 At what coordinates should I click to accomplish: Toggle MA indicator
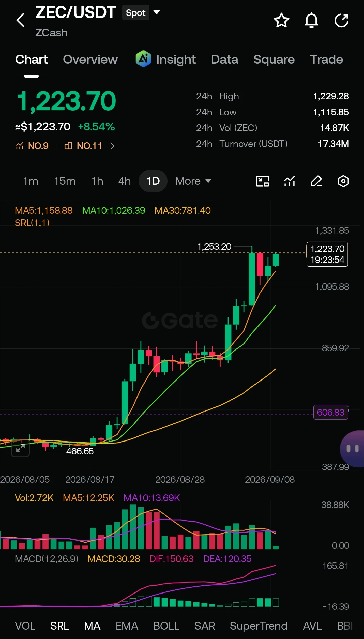point(92,626)
